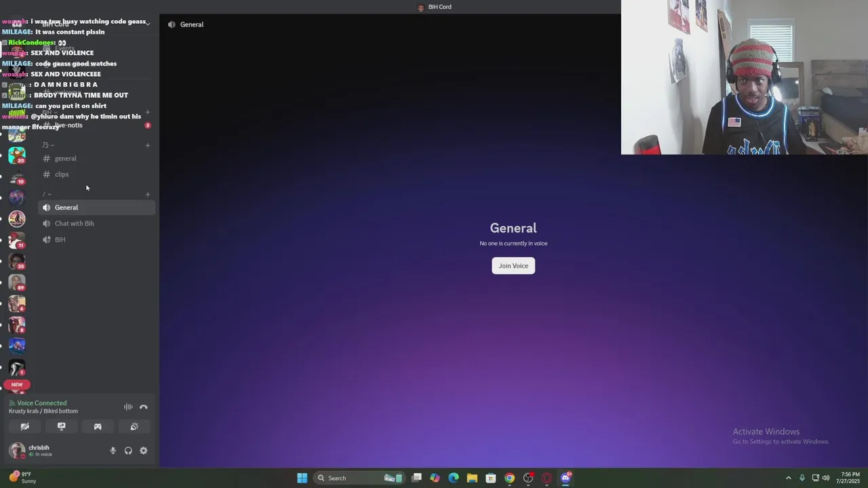Open the system tray volume control
868x488 pixels.
pyautogui.click(x=826, y=478)
